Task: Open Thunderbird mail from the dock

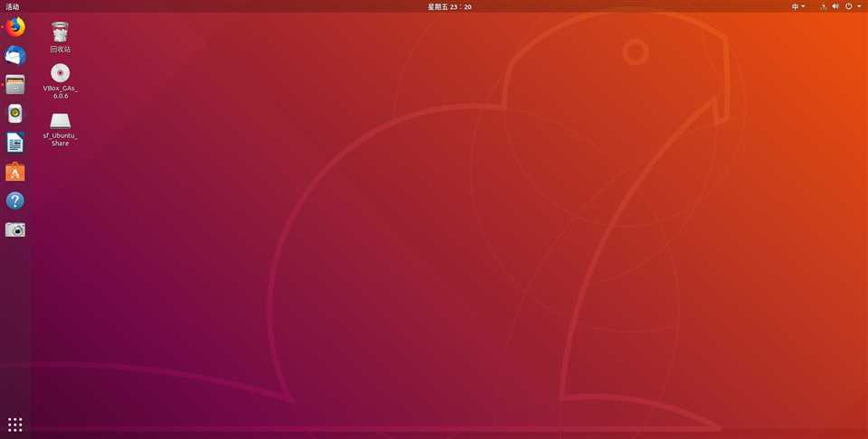Action: (15, 56)
